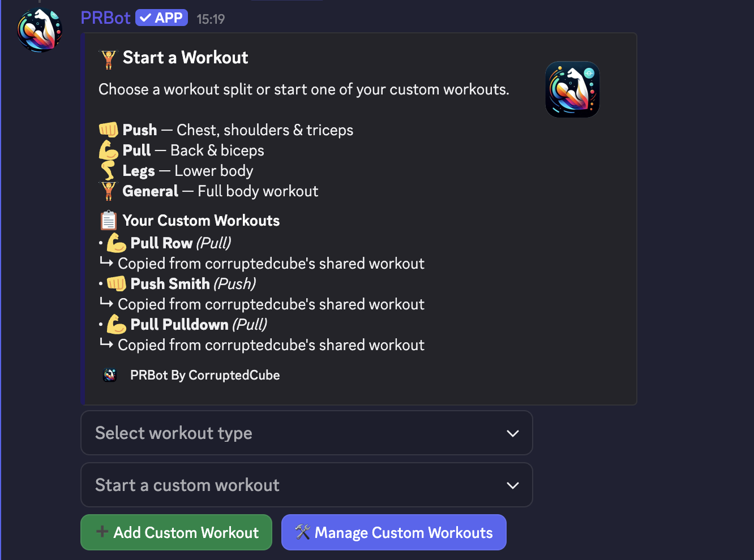Screen dimensions: 754x560
Task: Click the clipboard icon before Your Custom Workouts
Action: click(108, 220)
